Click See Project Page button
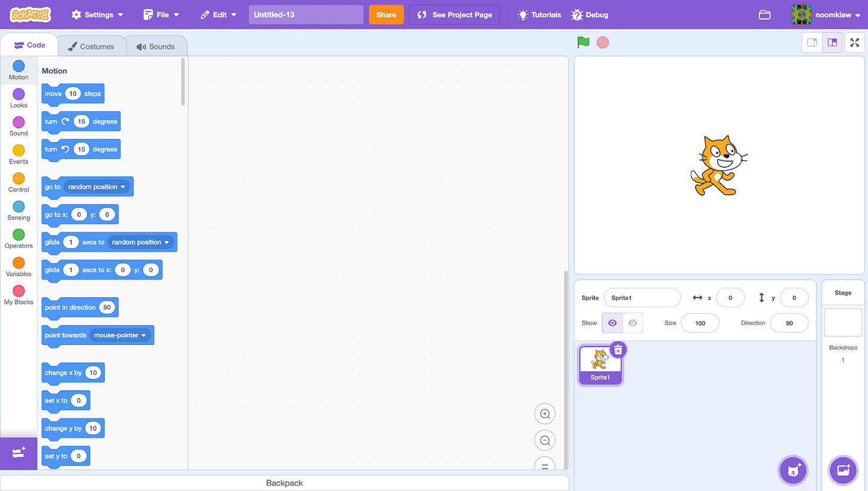This screenshot has height=491, width=868. (454, 14)
